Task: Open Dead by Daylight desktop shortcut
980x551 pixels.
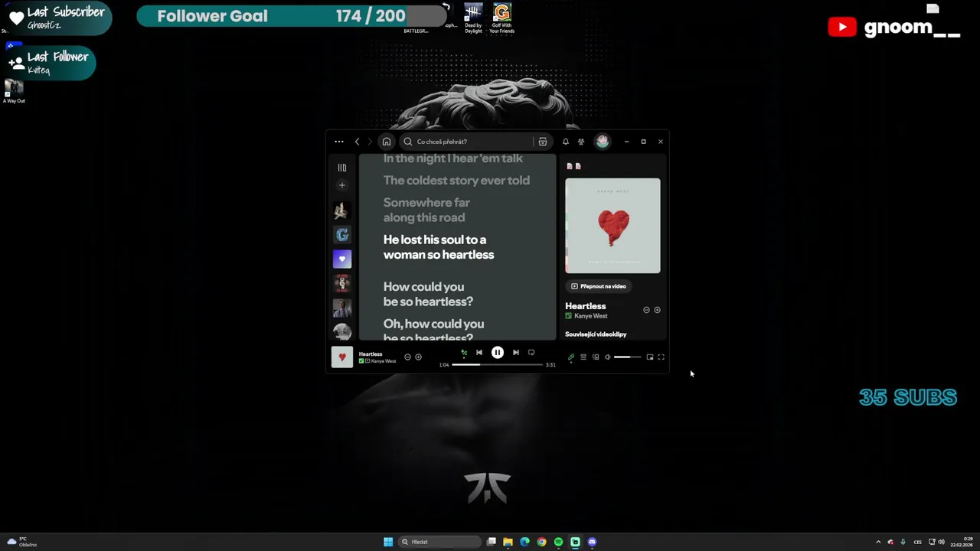Action: click(x=473, y=18)
